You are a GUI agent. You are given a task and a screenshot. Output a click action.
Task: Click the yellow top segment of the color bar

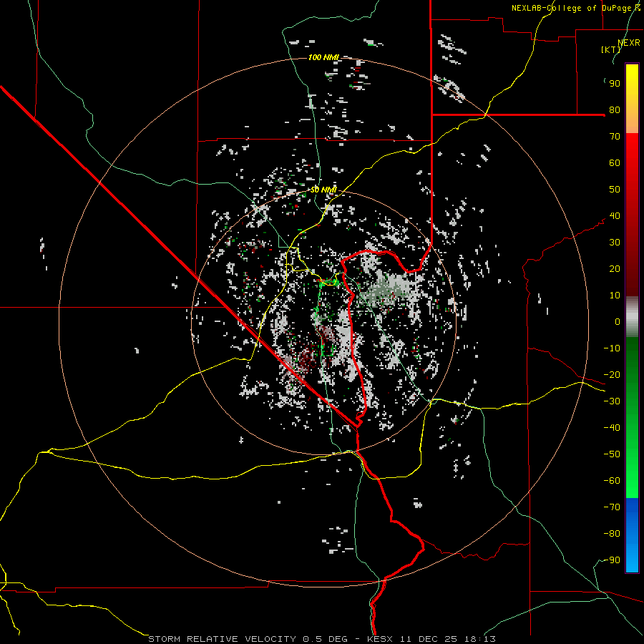point(632,99)
